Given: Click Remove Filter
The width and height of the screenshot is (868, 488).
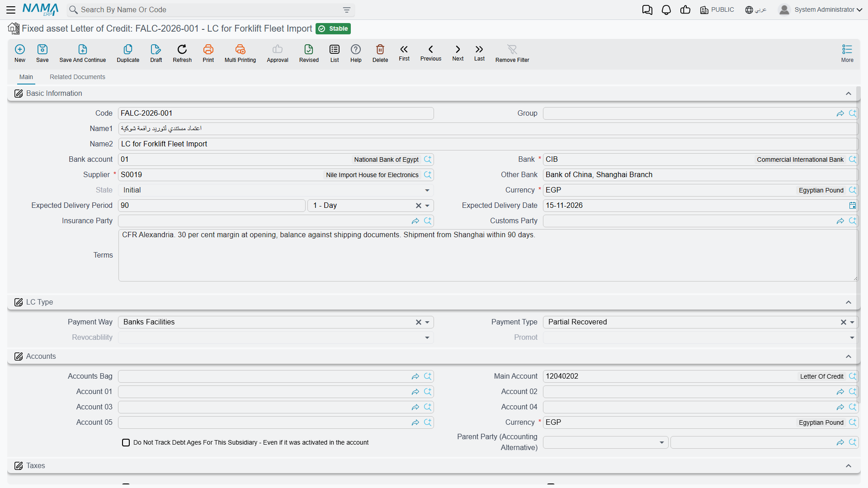Looking at the screenshot, I should pos(512,53).
